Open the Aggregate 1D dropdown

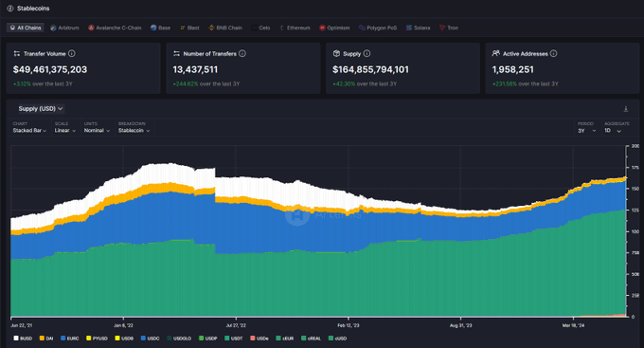613,131
